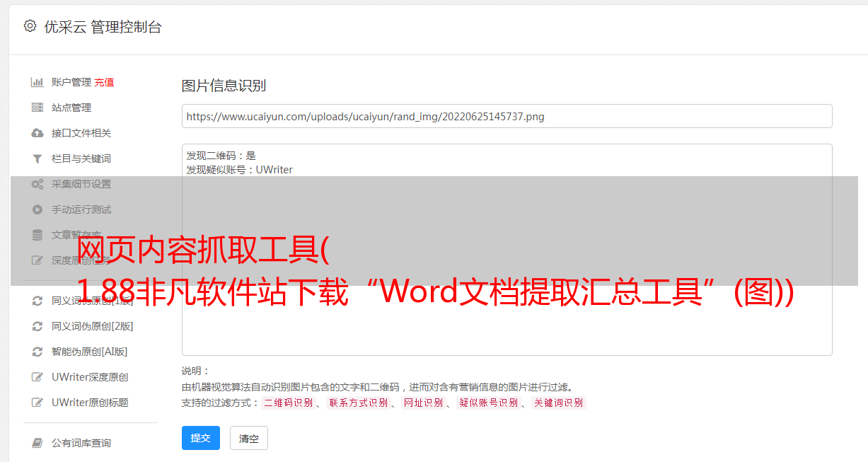This screenshot has width=868, height=462.
Task: Click the refresh icon for 智能伪原创[AI版]
Action: 37,352
